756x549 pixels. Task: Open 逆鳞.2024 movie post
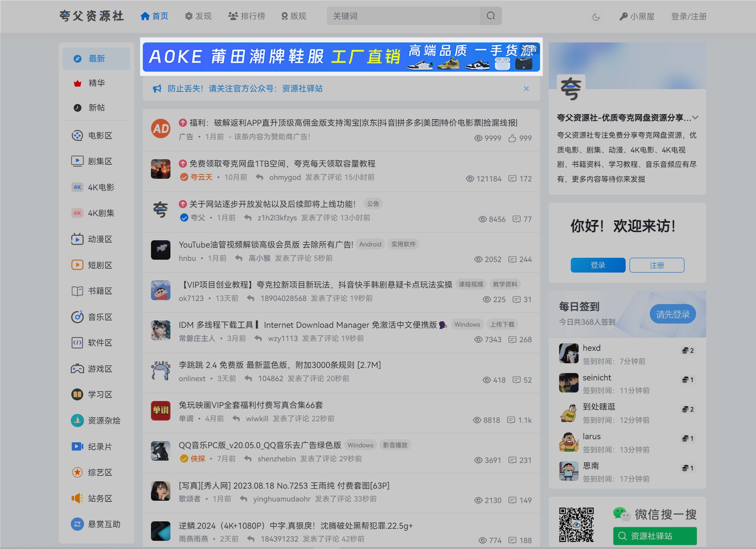pyautogui.click(x=296, y=526)
